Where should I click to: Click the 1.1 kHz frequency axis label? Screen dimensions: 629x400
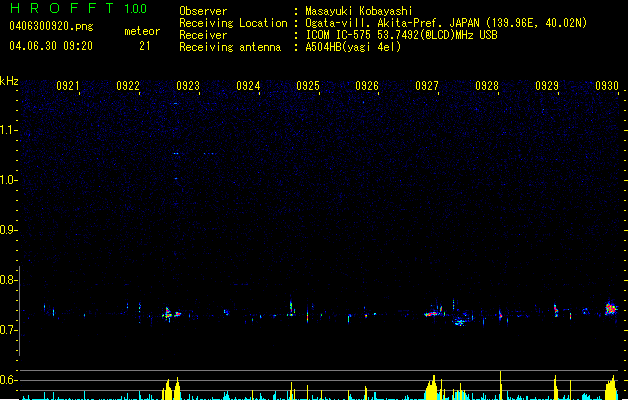coord(9,130)
